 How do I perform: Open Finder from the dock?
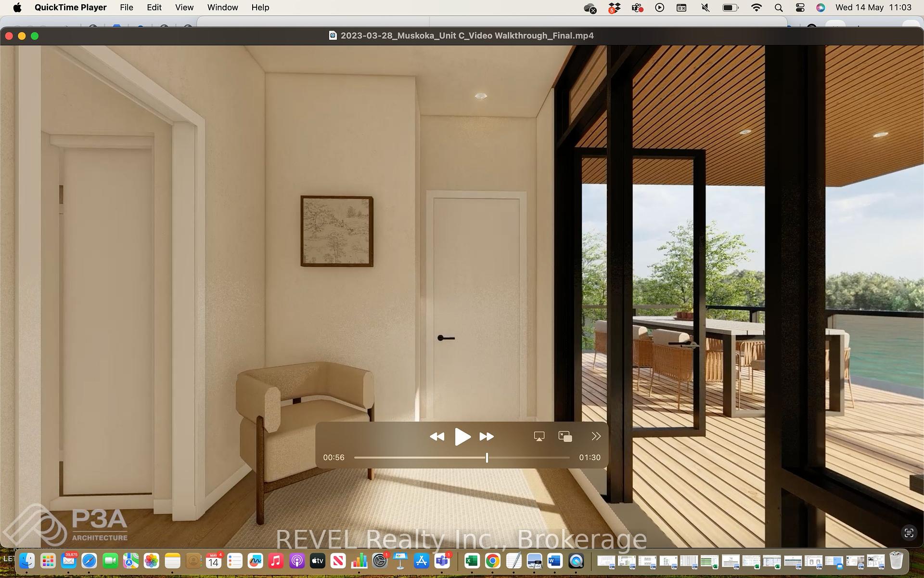[x=27, y=561]
